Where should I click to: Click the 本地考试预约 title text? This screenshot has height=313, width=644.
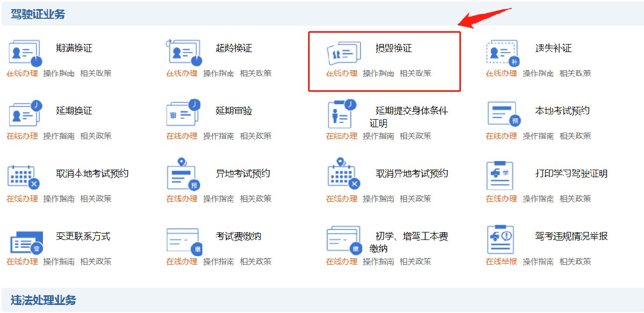(x=562, y=111)
